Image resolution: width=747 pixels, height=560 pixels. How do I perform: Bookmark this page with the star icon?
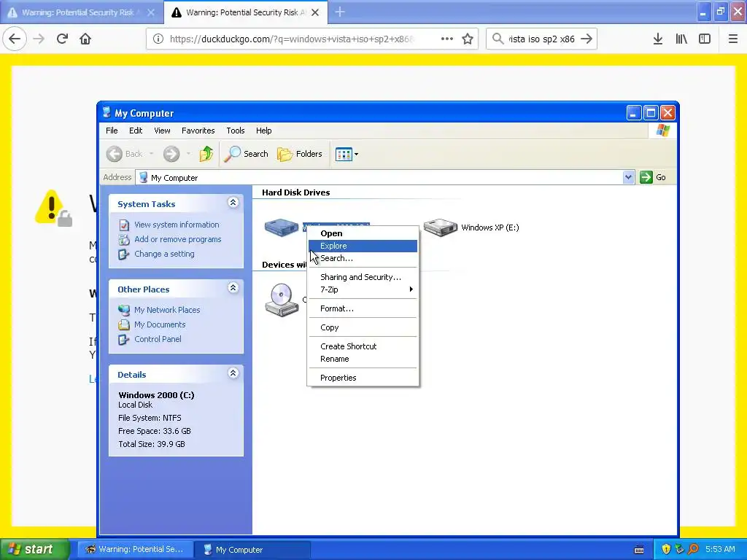(x=468, y=39)
